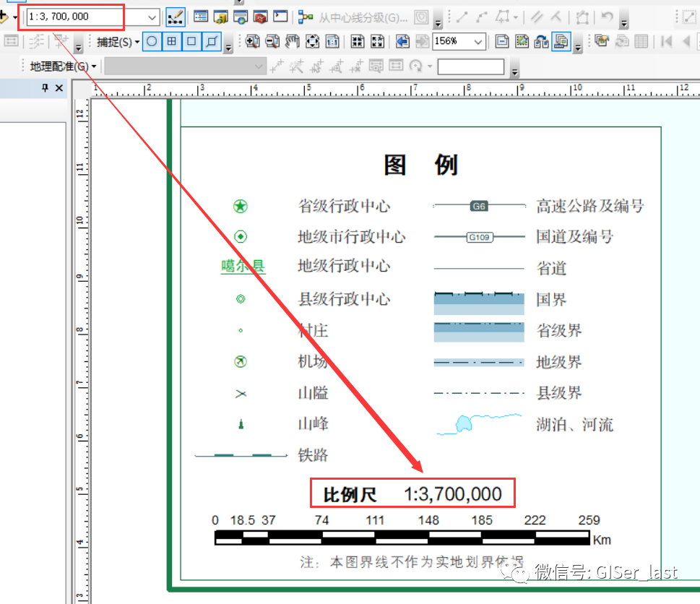Open the 156% zoom level dropdown
Screen dimensions: 700x604
(477, 41)
